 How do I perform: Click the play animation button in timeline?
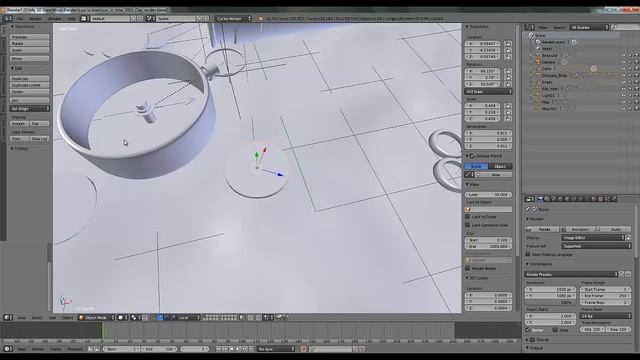coord(238,349)
